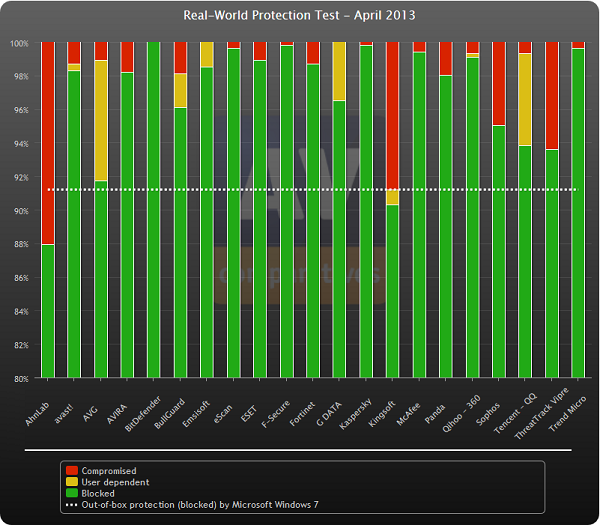Click the green Blocked segment of Kaspersky bar
This screenshot has height=525, width=600.
(x=366, y=211)
